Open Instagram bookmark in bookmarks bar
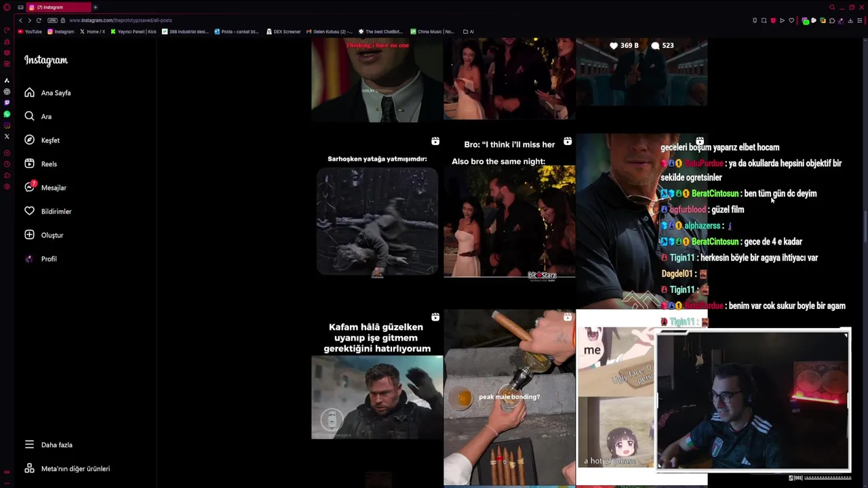Image resolution: width=868 pixels, height=488 pixels. 60,31
